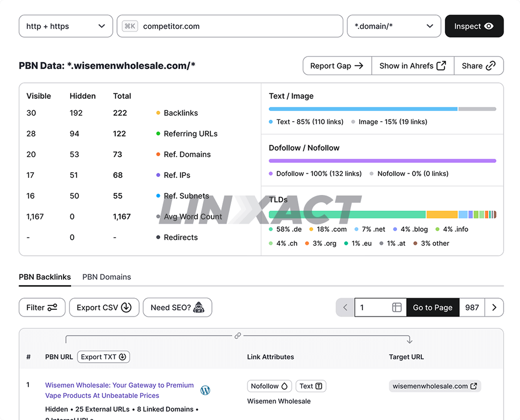Image resolution: width=520 pixels, height=420 pixels.
Task: Open wisemenwholesale.com target URL link
Action: tap(434, 386)
